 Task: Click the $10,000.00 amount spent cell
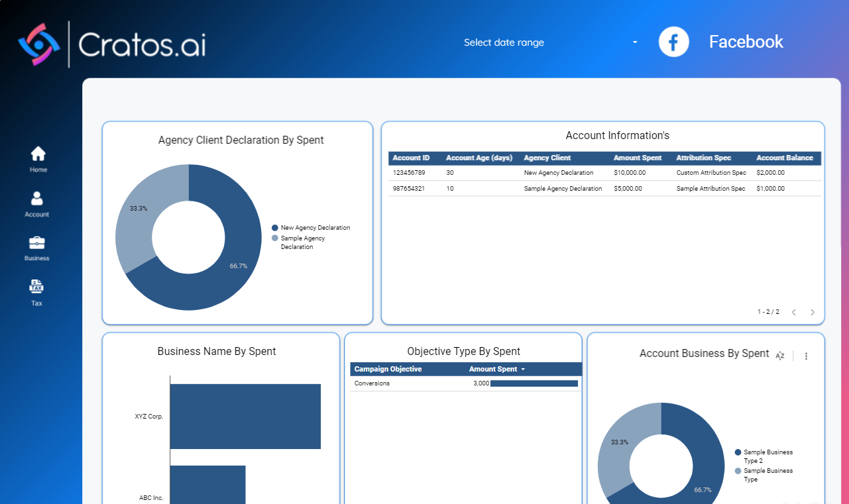coord(630,173)
